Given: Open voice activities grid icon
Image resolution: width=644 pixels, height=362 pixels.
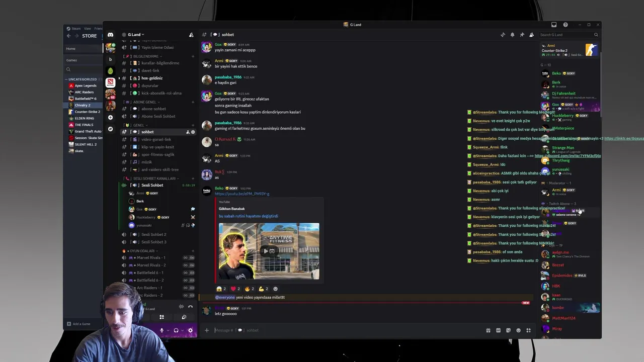Looking at the screenshot, I should pyautogui.click(x=162, y=317).
